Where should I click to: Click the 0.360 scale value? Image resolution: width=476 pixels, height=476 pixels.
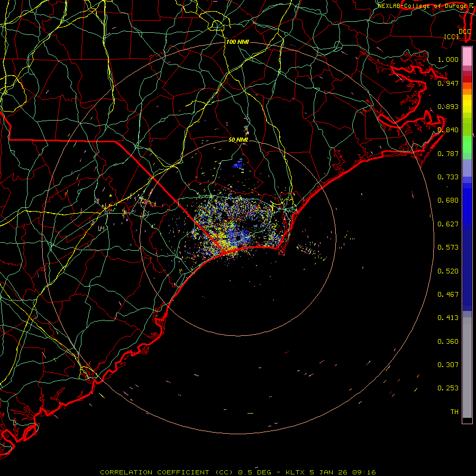(448, 342)
